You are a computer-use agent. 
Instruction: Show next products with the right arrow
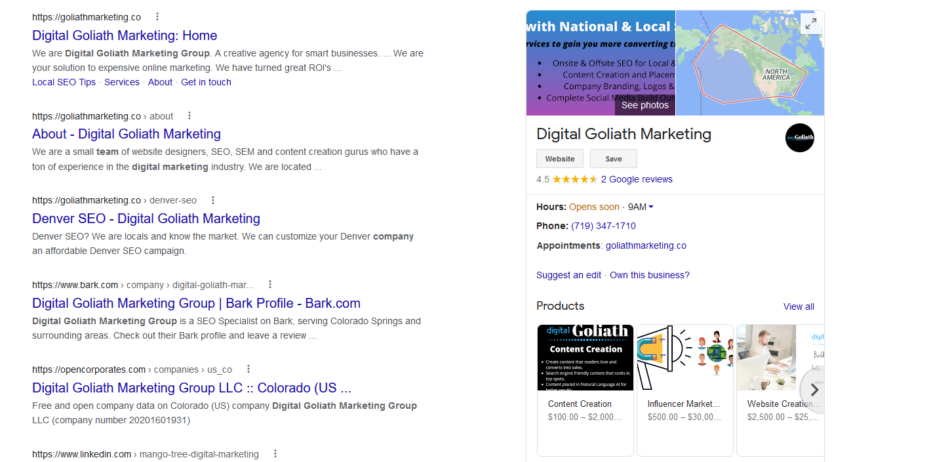coord(814,390)
